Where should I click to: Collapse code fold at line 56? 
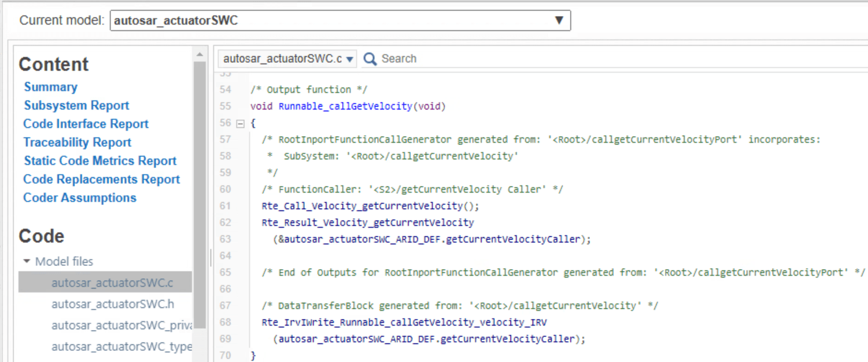(240, 123)
